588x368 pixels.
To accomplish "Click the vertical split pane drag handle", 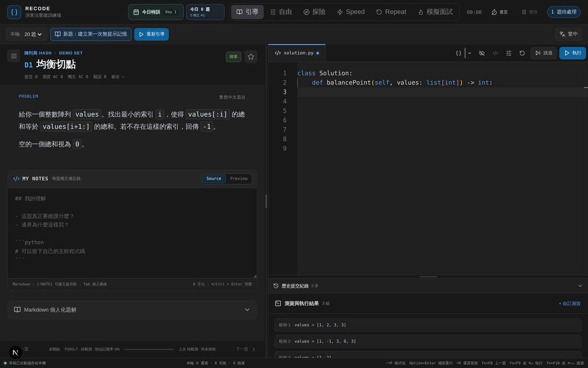I will click(x=266, y=201).
